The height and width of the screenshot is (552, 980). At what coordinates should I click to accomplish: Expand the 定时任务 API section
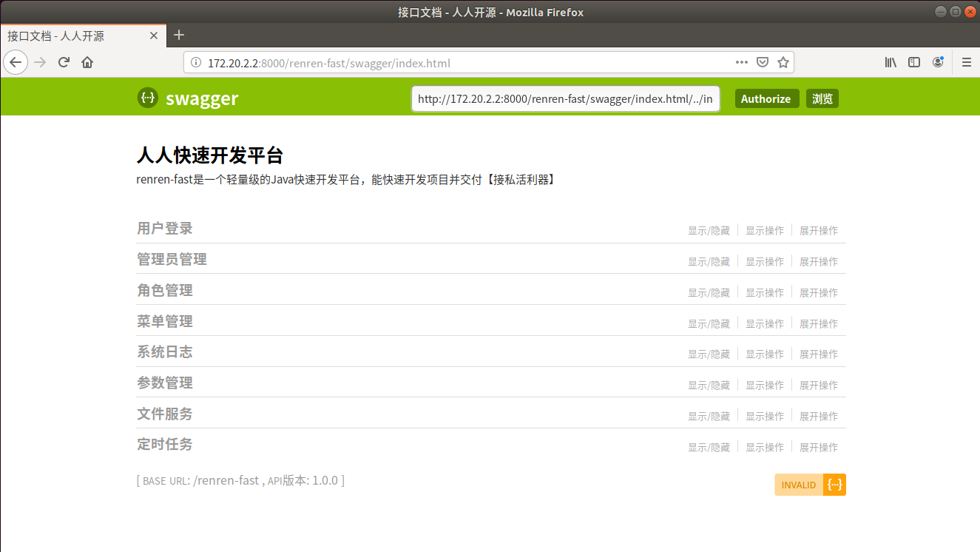pyautogui.click(x=164, y=444)
